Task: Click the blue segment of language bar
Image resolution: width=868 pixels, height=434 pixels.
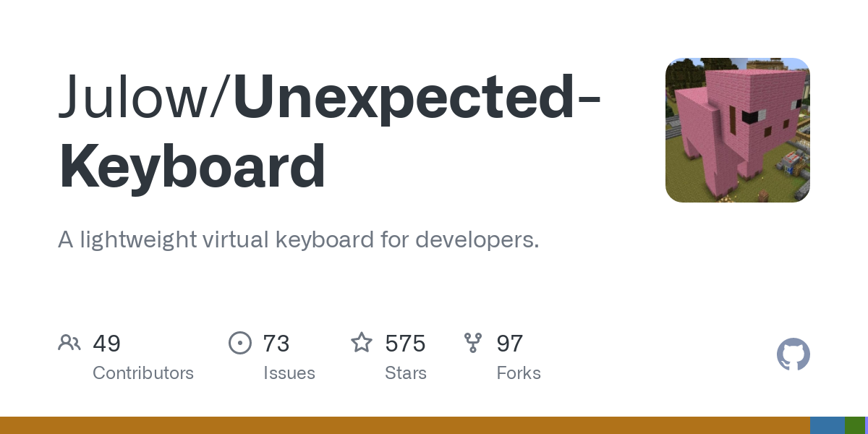Action: (827, 425)
